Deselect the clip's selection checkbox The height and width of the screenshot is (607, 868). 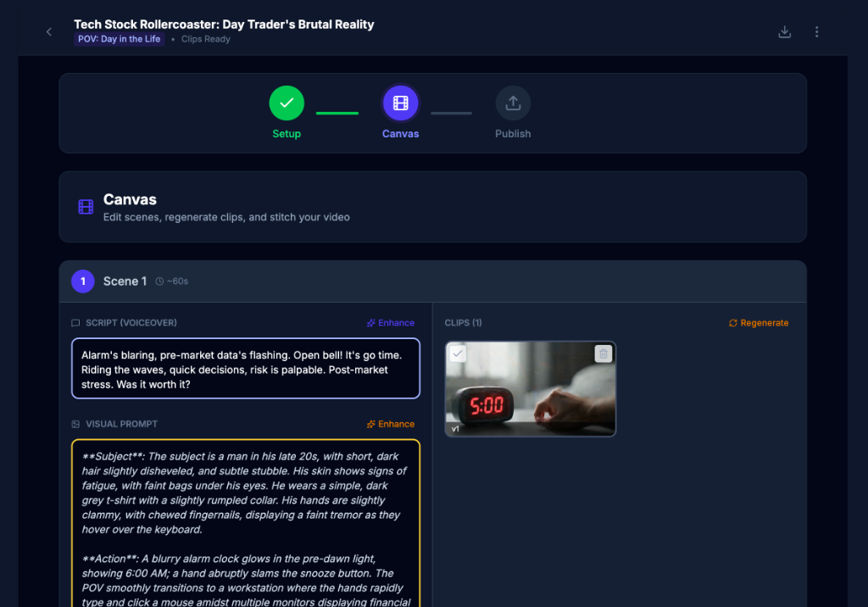click(457, 353)
